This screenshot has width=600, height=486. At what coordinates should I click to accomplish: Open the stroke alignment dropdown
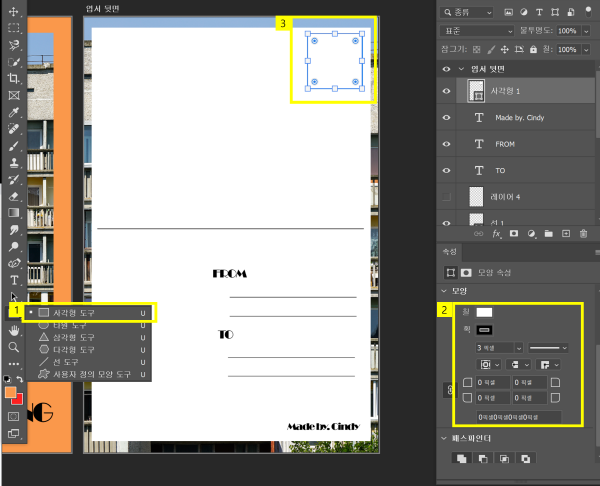tap(489, 365)
